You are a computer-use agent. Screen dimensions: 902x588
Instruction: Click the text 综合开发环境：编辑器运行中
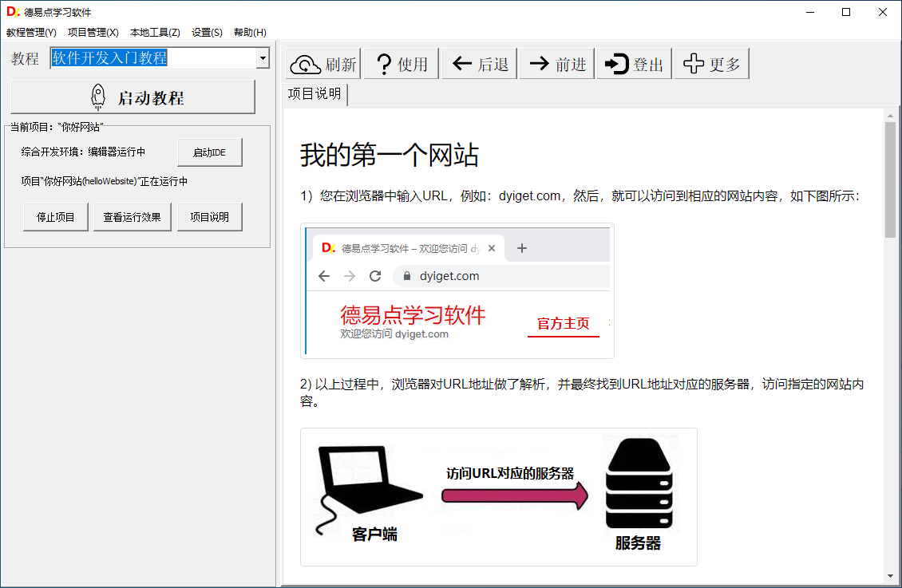pos(83,152)
